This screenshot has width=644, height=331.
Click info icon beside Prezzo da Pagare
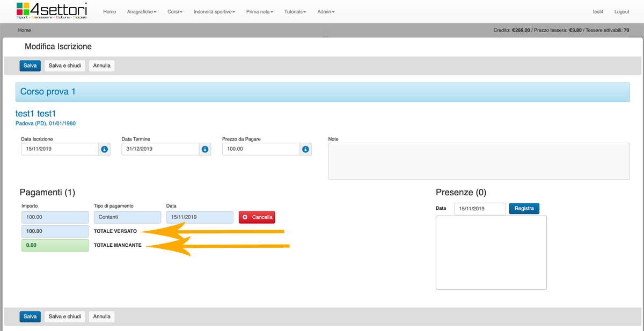click(305, 149)
